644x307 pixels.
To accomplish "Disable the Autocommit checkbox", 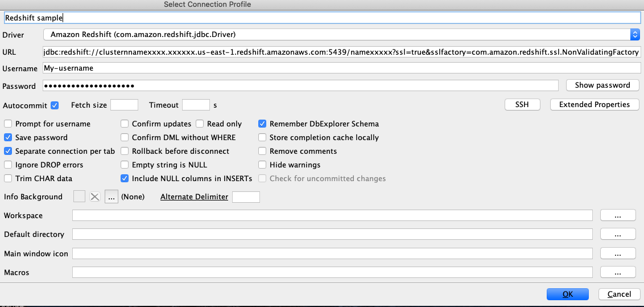I will 55,105.
